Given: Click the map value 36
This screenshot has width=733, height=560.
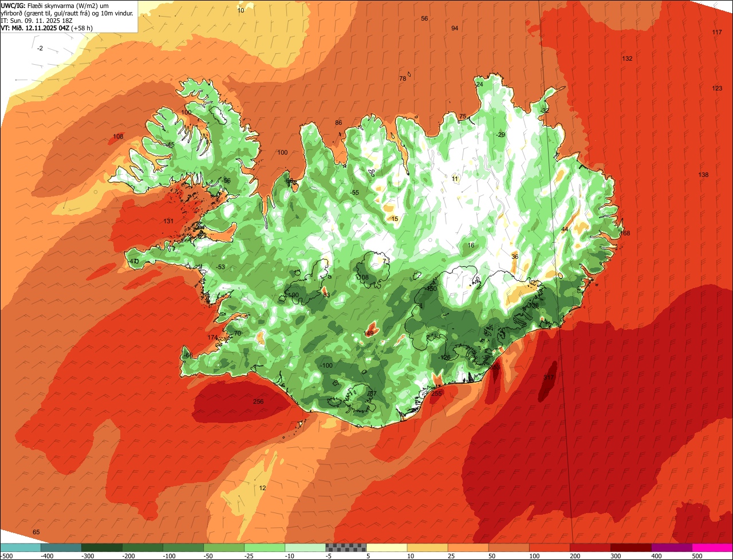Looking at the screenshot, I should point(515,257).
